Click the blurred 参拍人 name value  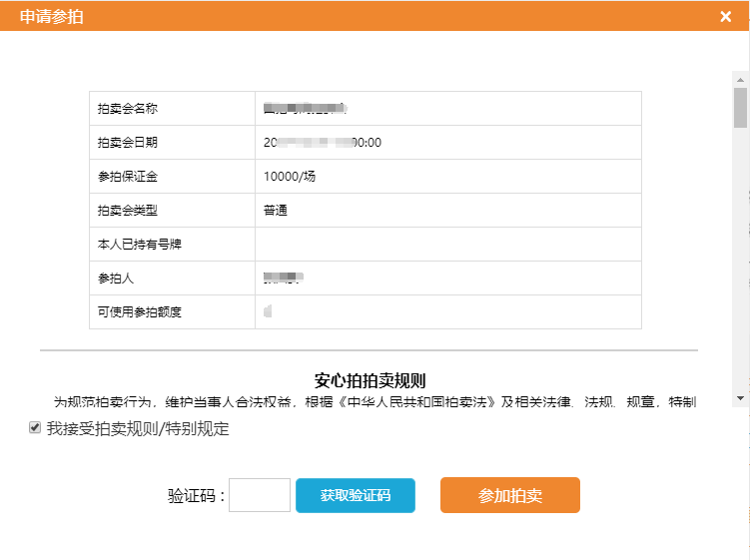coord(283,277)
